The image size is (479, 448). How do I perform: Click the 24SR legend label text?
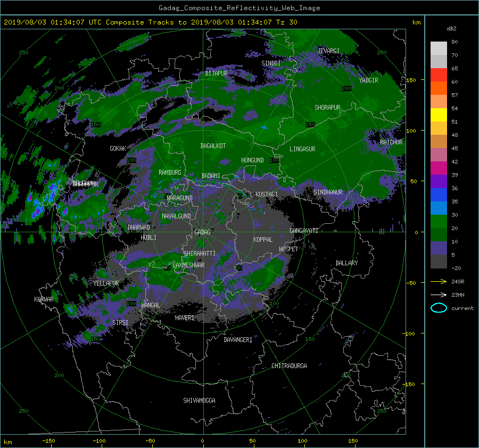458,282
